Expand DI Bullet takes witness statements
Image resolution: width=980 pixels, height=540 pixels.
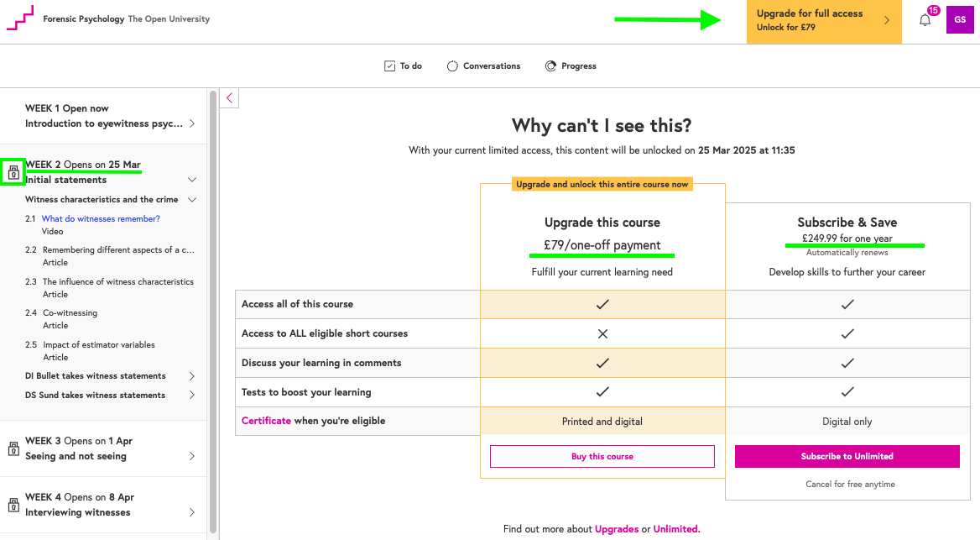192,376
